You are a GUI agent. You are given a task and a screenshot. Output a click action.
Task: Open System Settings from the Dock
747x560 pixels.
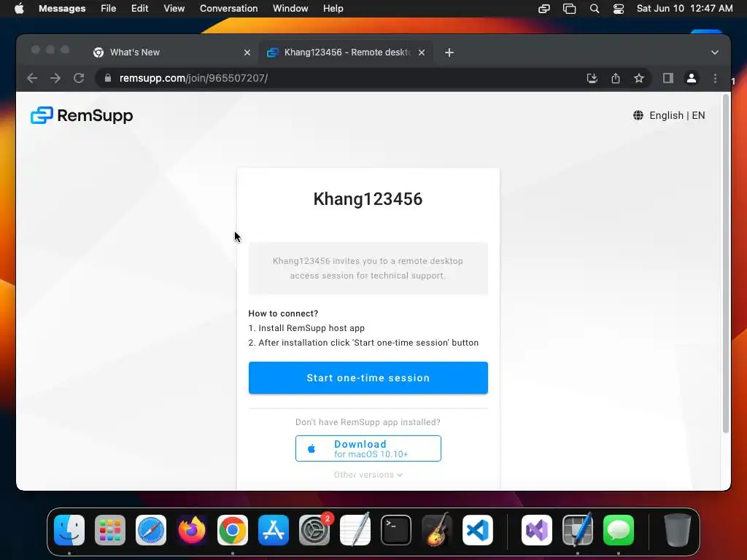314,530
